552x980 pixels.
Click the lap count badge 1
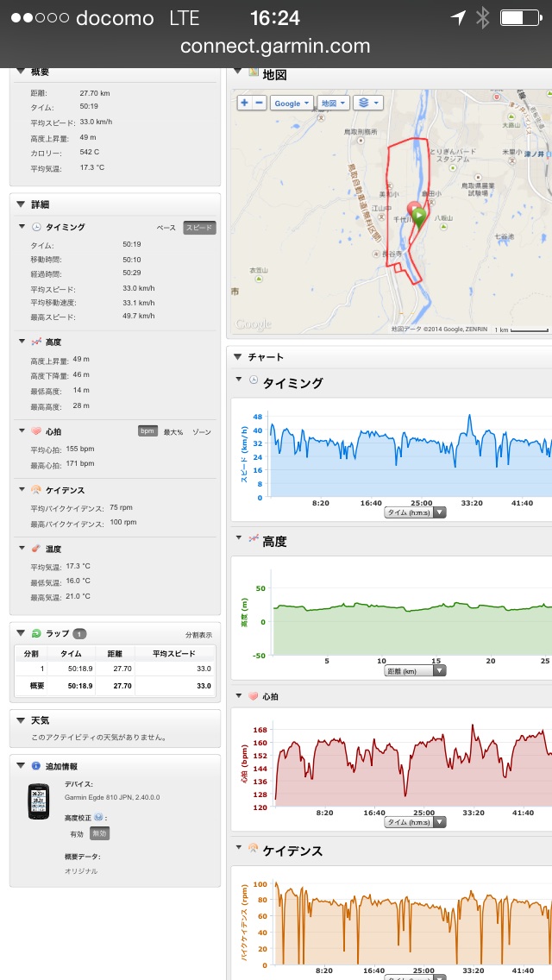pos(79,634)
